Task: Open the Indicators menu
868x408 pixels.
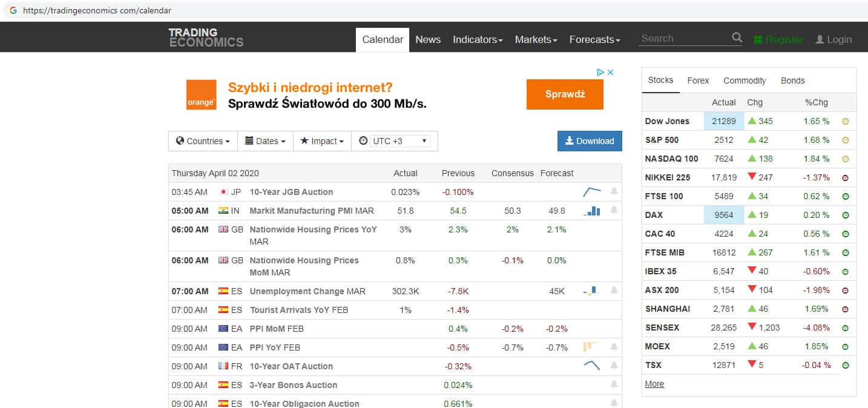Action: (x=478, y=39)
